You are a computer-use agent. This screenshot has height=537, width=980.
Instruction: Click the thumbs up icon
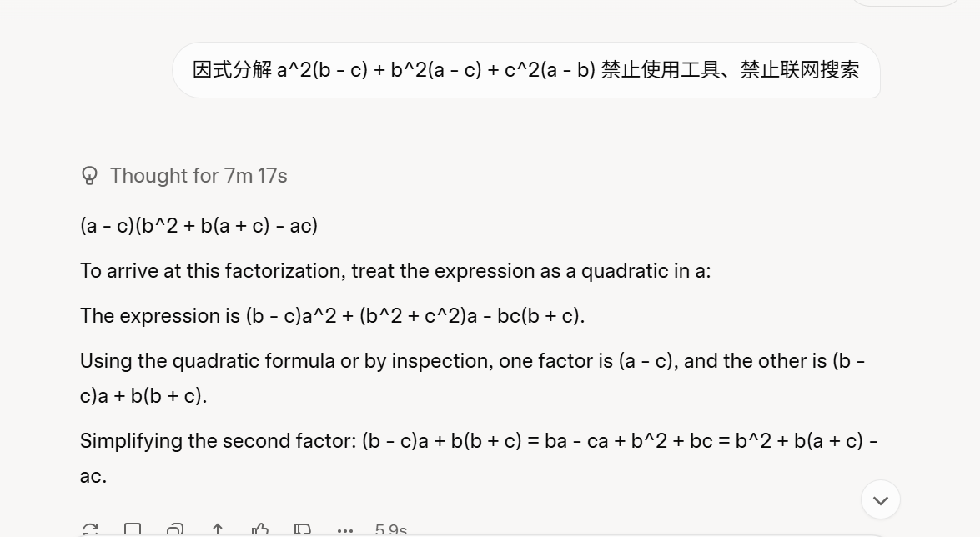click(260, 530)
